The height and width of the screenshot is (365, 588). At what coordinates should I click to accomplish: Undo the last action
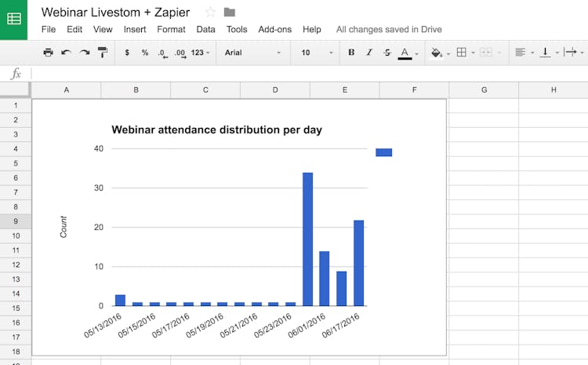click(66, 53)
